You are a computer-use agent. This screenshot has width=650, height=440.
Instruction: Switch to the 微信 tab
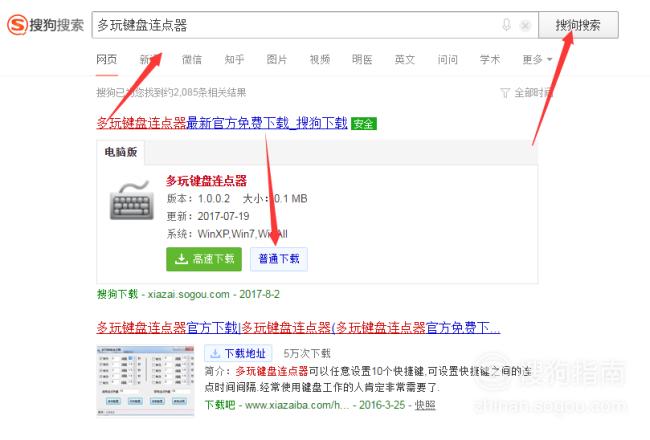[x=192, y=60]
